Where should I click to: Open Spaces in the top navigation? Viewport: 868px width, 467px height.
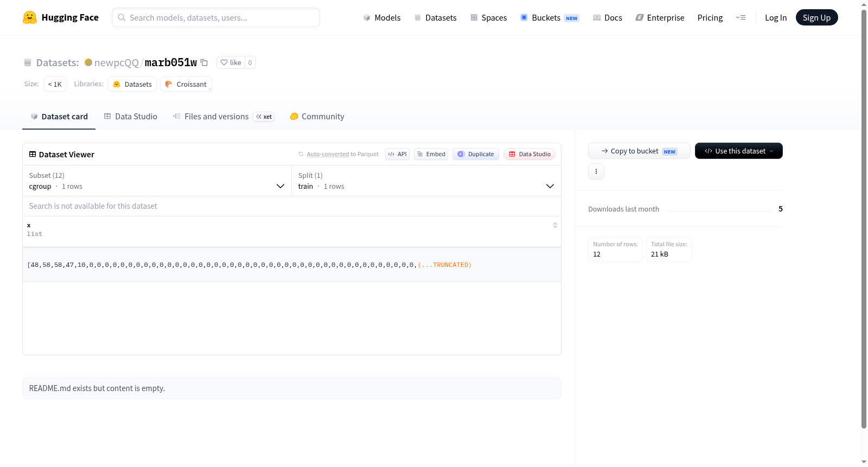click(489, 17)
